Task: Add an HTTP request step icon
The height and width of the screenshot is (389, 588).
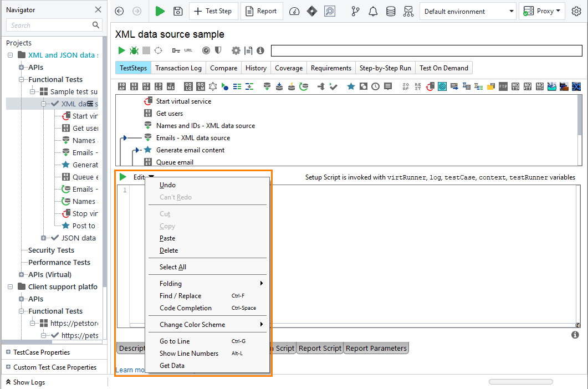Action: click(146, 86)
